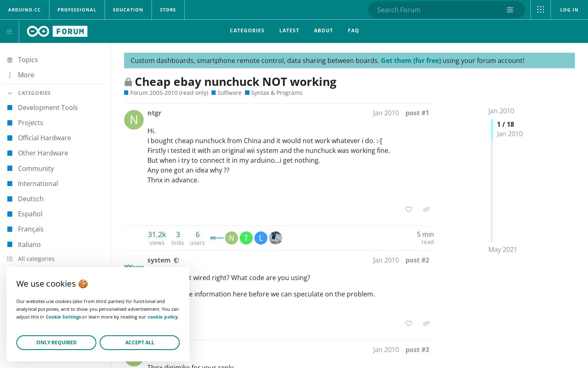The width and height of the screenshot is (588, 368).
Task: Click moderator shield icon beside system
Action: click(x=176, y=260)
